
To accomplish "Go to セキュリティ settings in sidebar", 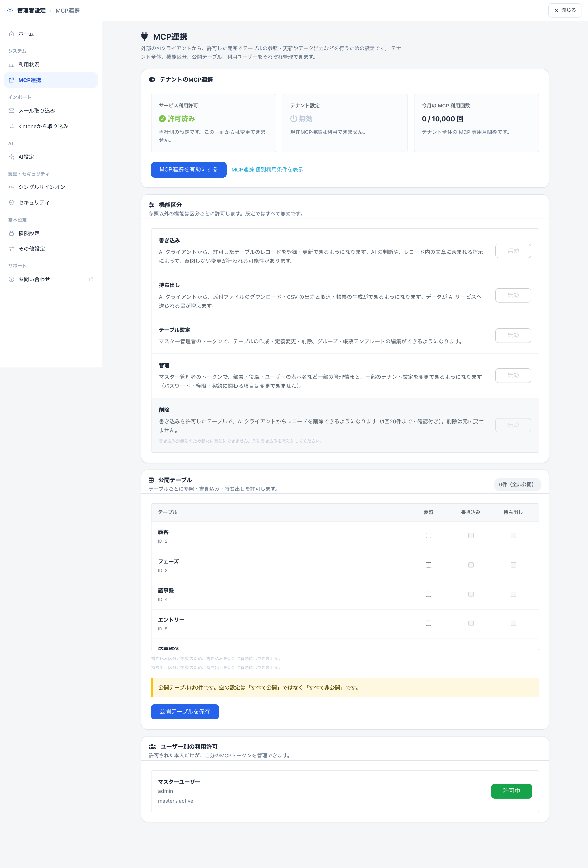I will [x=51, y=203].
